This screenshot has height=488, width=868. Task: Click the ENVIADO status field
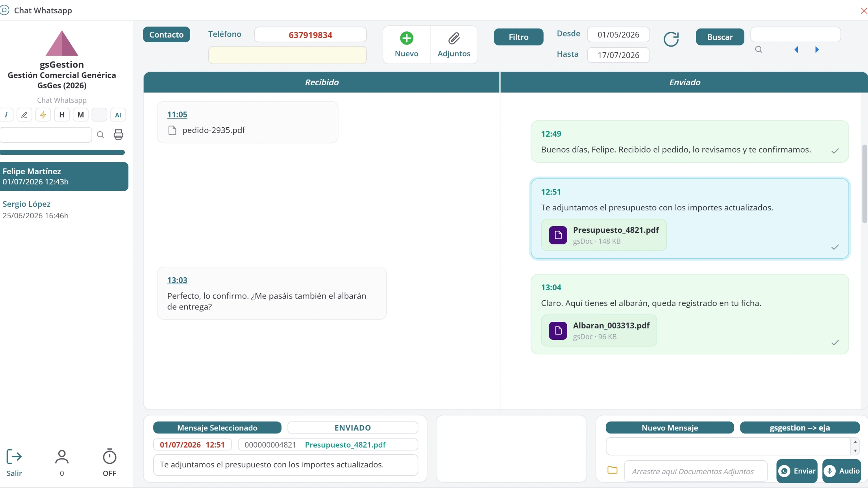353,428
